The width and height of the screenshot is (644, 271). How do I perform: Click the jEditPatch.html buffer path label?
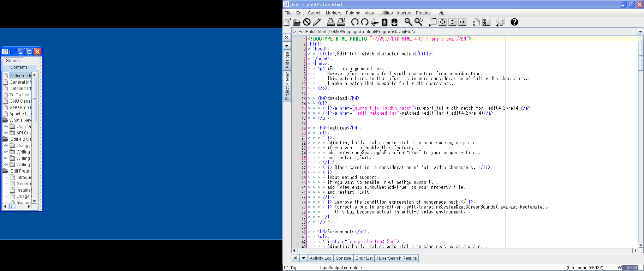pos(356,31)
